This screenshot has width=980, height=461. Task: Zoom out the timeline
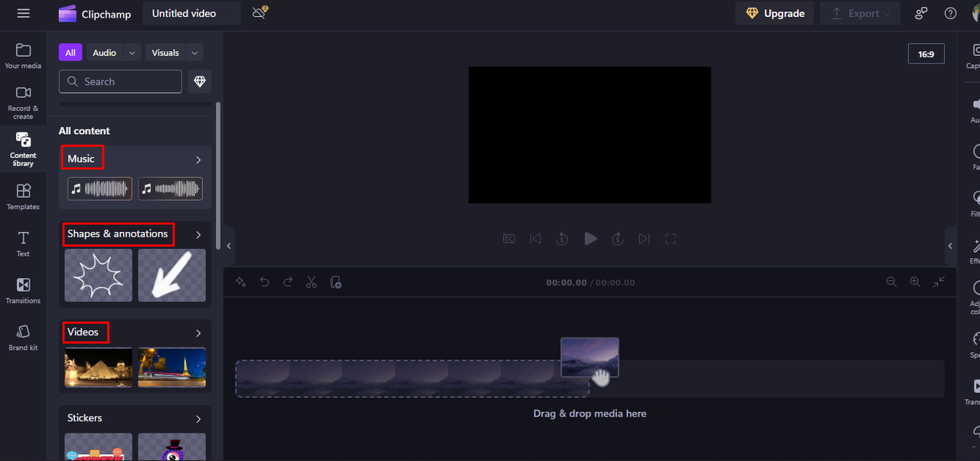click(x=891, y=282)
